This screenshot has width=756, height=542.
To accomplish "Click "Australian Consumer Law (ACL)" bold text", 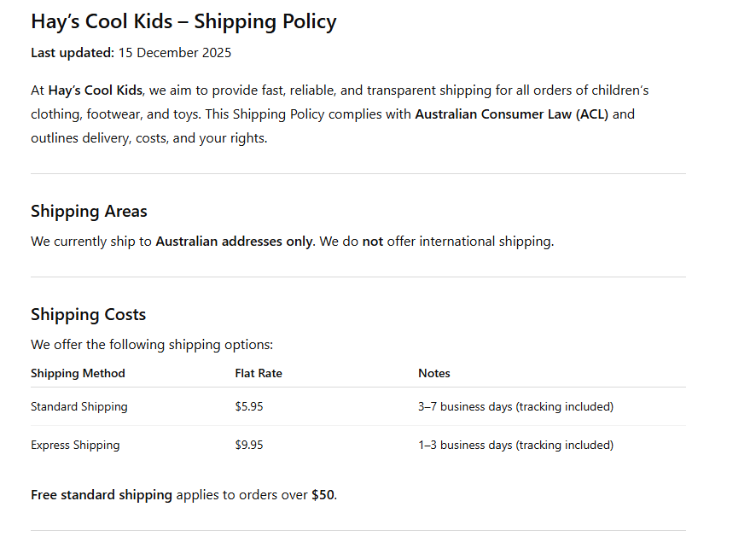I will coord(511,114).
